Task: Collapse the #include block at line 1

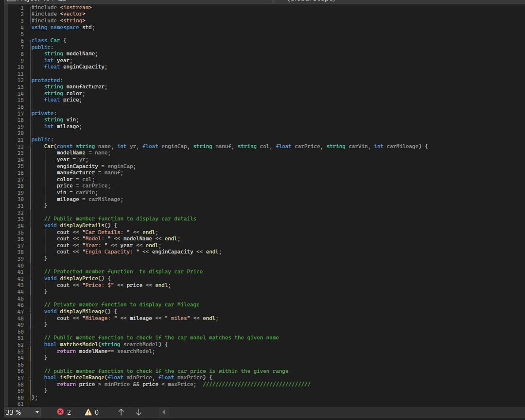Action: pyautogui.click(x=30, y=7)
